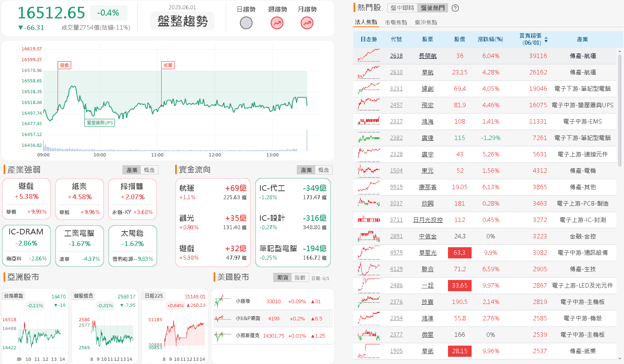Open the IC-DRAM industry card

(x=26, y=246)
